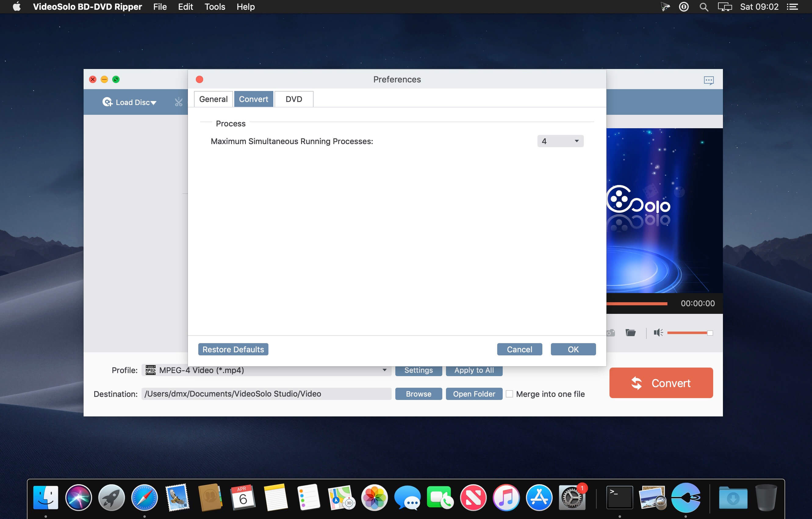Viewport: 812px width, 519px height.
Task: Enable Merge into one file checkbox
Action: click(509, 394)
